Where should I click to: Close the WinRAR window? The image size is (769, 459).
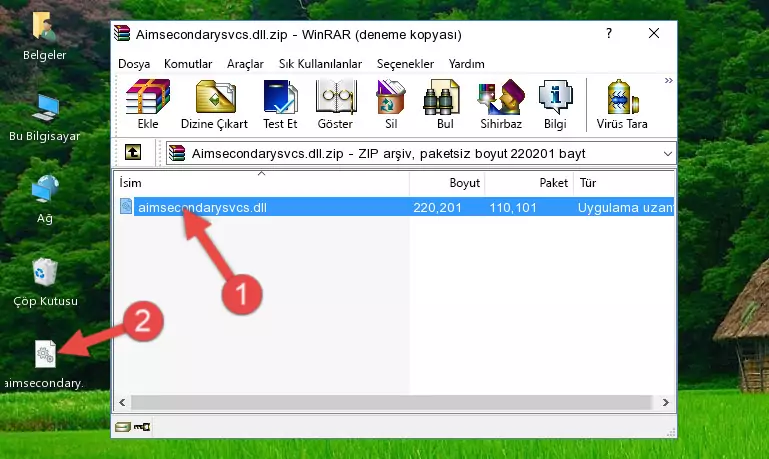(654, 33)
